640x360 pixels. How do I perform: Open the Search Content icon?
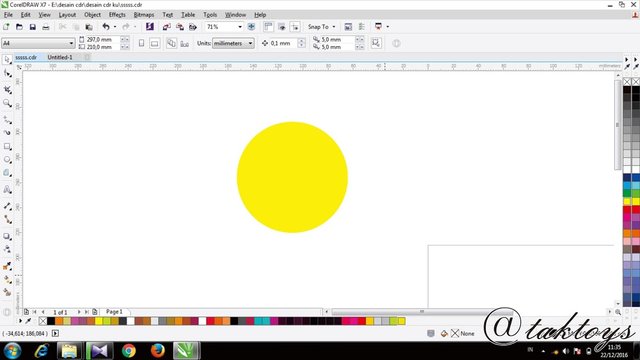click(x=150, y=27)
